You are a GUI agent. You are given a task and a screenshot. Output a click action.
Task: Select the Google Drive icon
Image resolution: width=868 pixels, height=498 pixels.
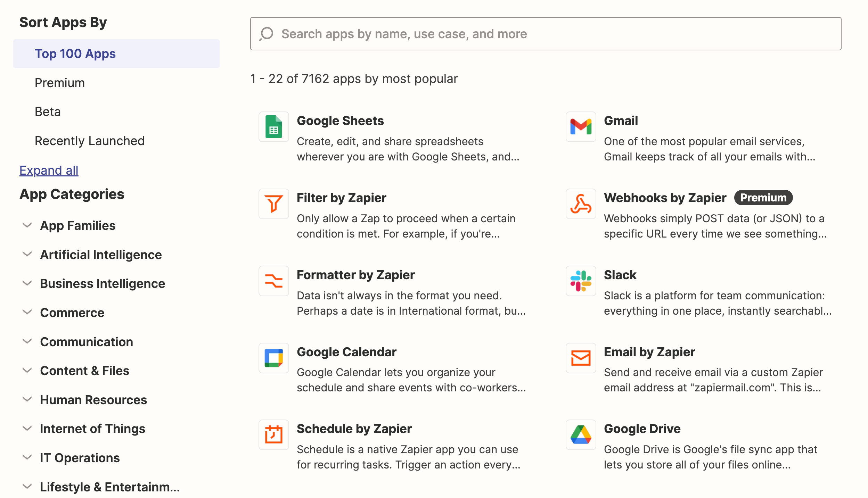581,435
